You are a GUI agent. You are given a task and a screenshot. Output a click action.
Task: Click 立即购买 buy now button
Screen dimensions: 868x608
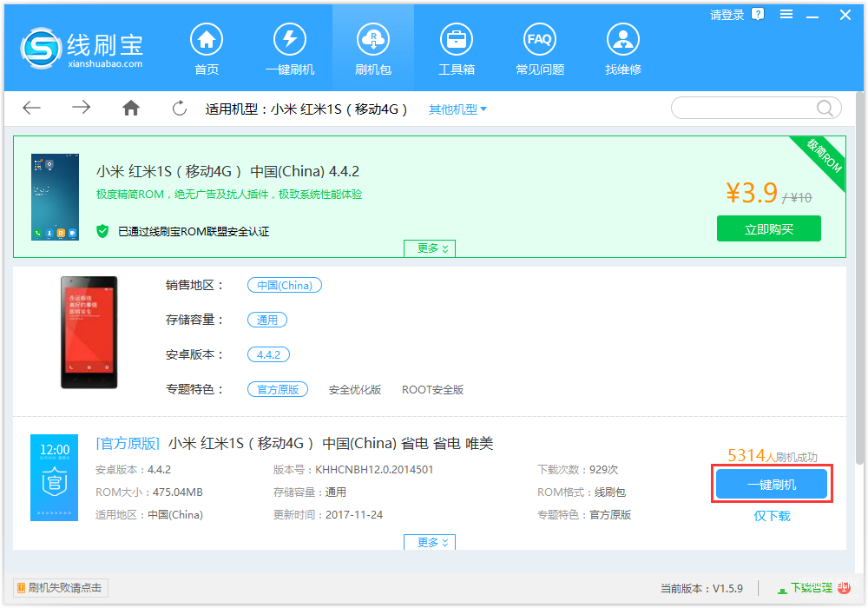(x=768, y=228)
